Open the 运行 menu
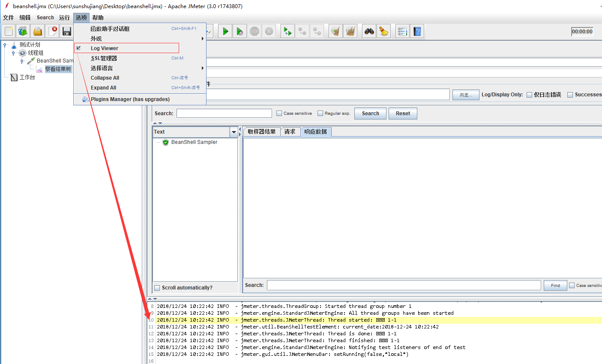602x364 pixels. click(64, 18)
